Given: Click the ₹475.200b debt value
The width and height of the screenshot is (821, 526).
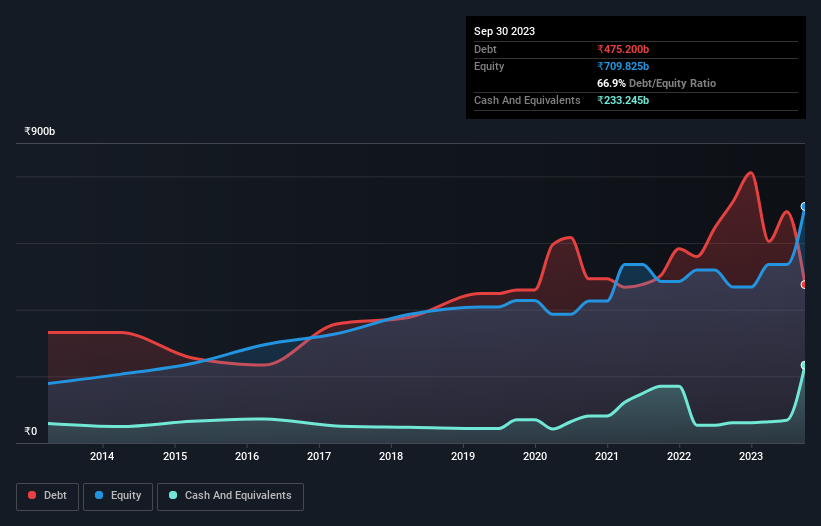Looking at the screenshot, I should (623, 49).
